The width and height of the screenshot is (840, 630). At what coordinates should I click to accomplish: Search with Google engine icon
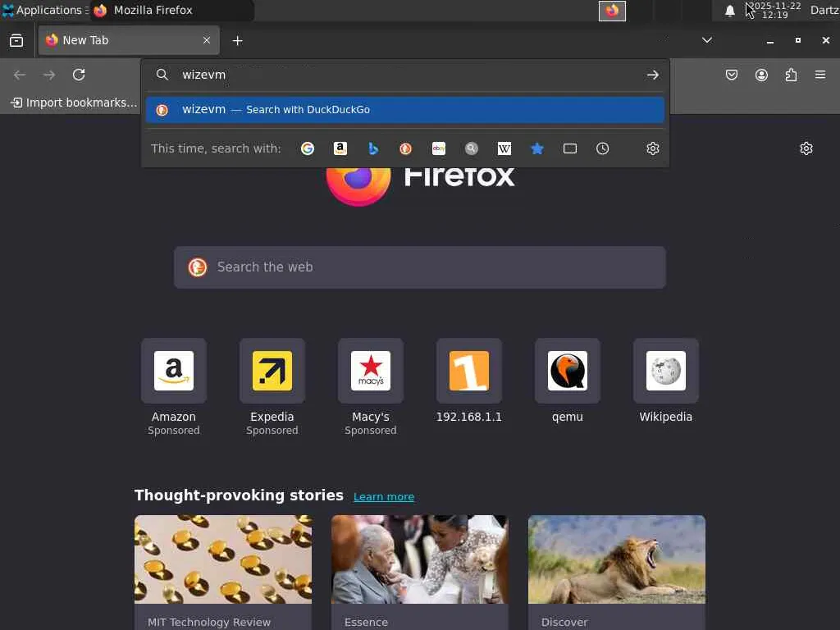(308, 148)
